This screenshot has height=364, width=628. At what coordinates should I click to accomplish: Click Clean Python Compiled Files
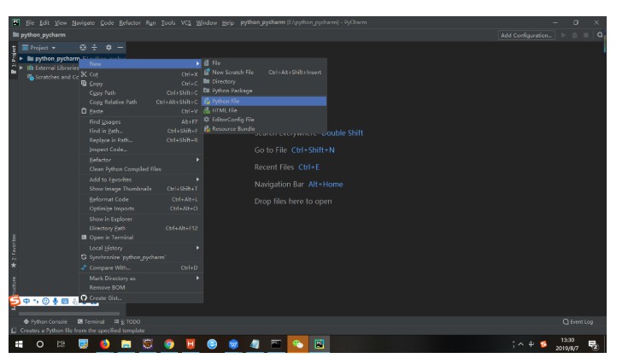tap(141, 168)
